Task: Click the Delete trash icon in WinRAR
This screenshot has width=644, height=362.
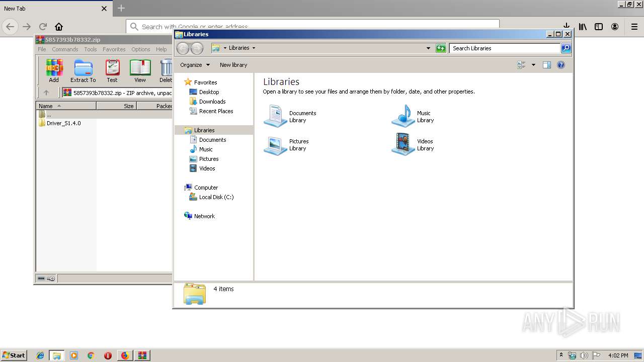Action: tap(166, 70)
